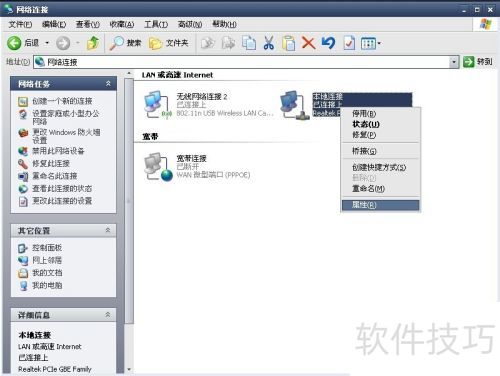The image size is (500, 376).
Task: Go up one folder level
Action: (93, 43)
